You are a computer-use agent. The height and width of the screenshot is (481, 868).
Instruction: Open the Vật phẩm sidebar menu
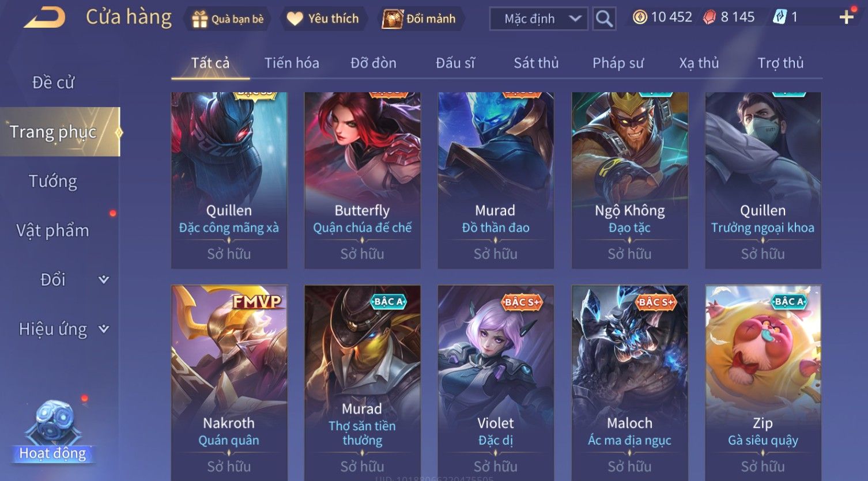tap(53, 230)
